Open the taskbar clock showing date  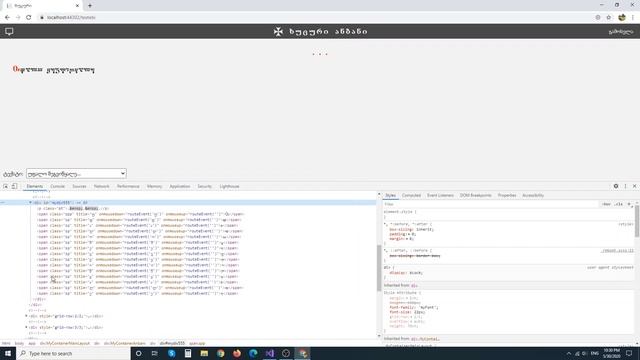point(611,353)
